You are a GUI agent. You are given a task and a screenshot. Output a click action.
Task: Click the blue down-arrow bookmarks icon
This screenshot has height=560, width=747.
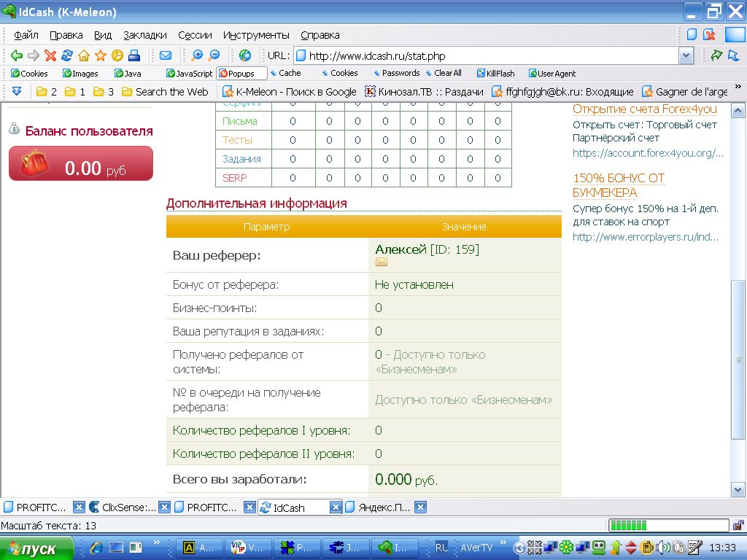[17, 91]
